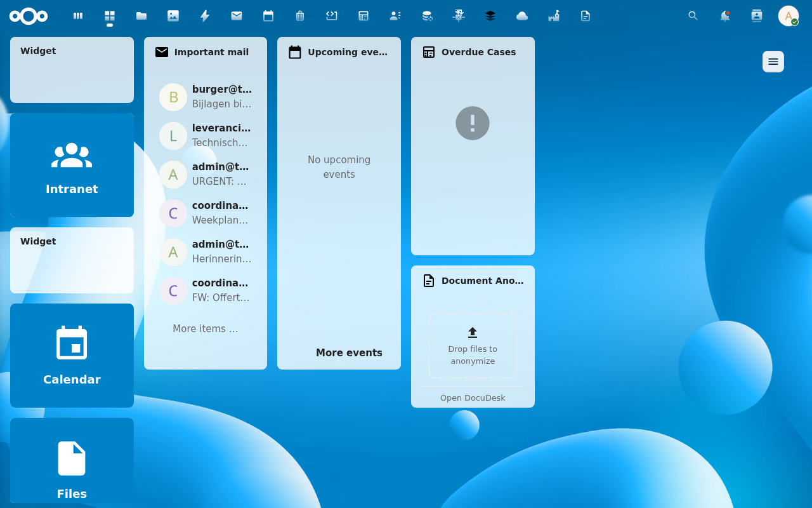Click the exclamation icon in Overdue Cases

(473, 123)
